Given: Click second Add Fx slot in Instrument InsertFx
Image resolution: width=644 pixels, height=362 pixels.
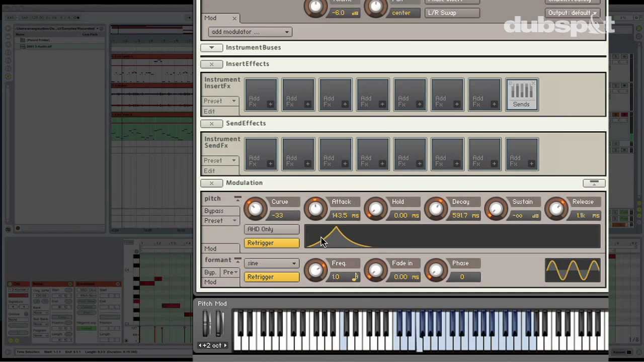Looking at the screenshot, I should 298,95.
